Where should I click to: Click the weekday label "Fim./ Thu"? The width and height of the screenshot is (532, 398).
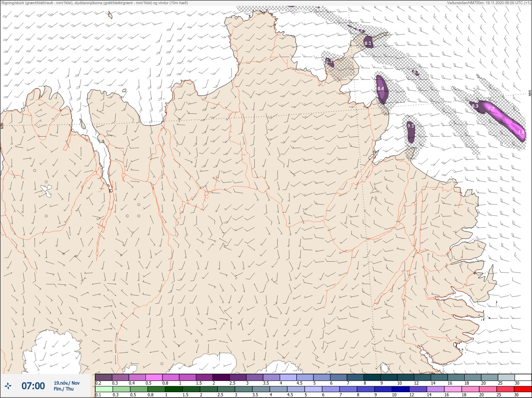64,389
